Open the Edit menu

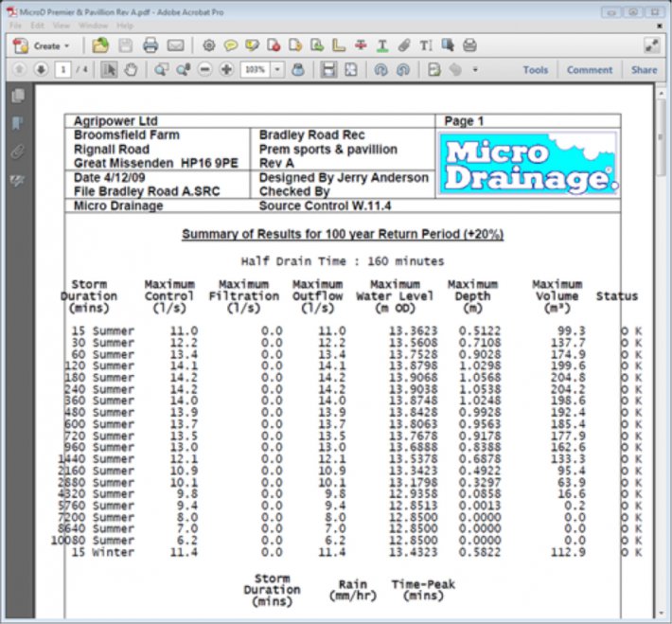click(x=37, y=26)
